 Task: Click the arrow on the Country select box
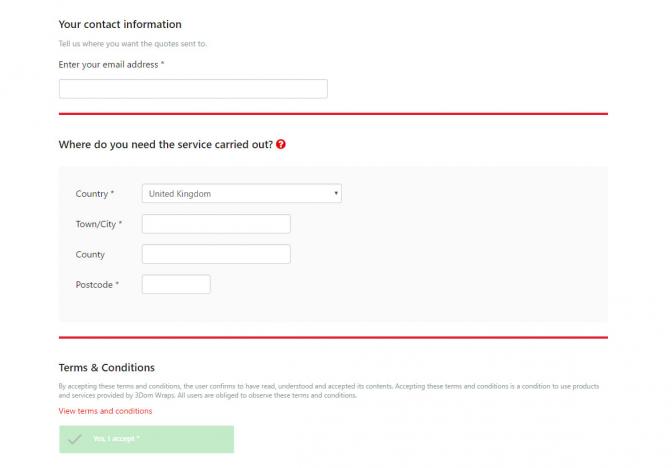(x=335, y=194)
